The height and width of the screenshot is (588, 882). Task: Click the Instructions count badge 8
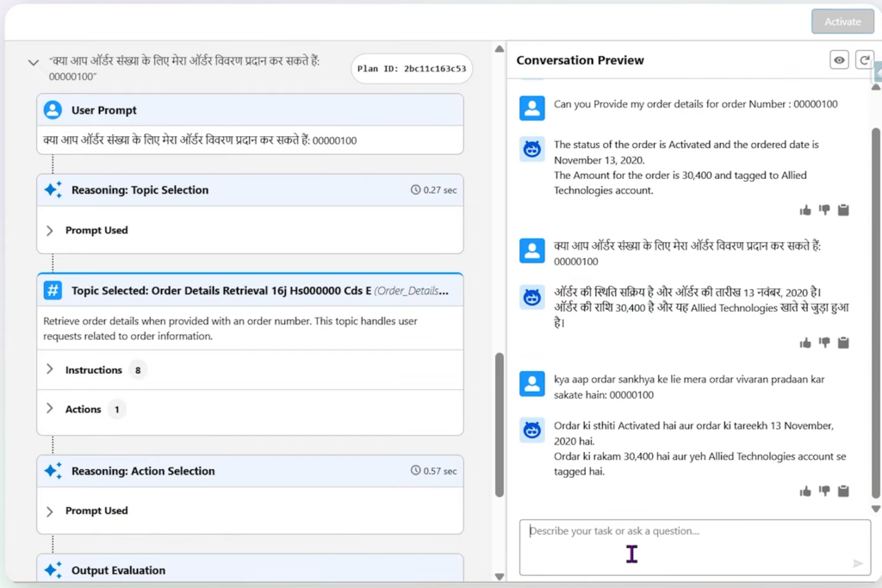[138, 370]
